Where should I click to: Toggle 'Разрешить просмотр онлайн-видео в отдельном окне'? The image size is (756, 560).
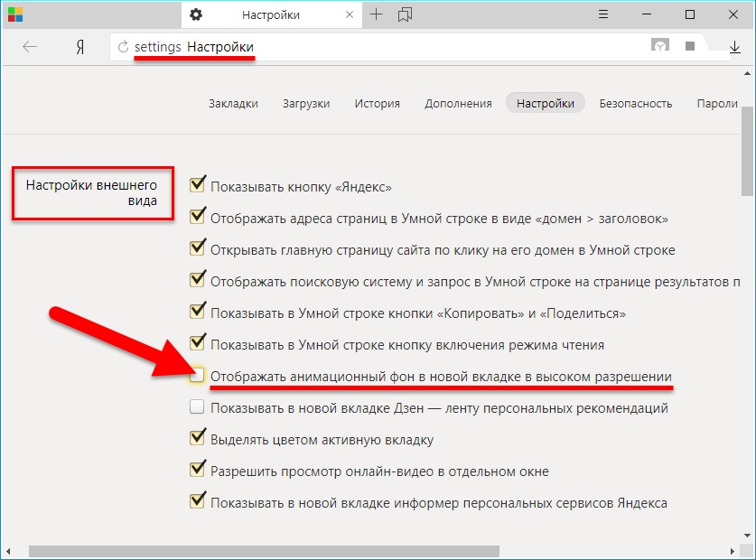click(x=197, y=470)
